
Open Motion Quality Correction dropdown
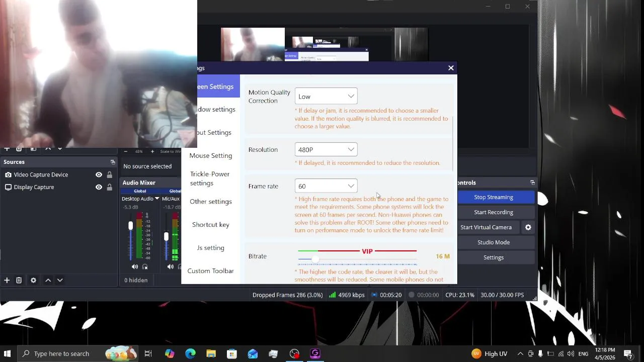point(326,96)
